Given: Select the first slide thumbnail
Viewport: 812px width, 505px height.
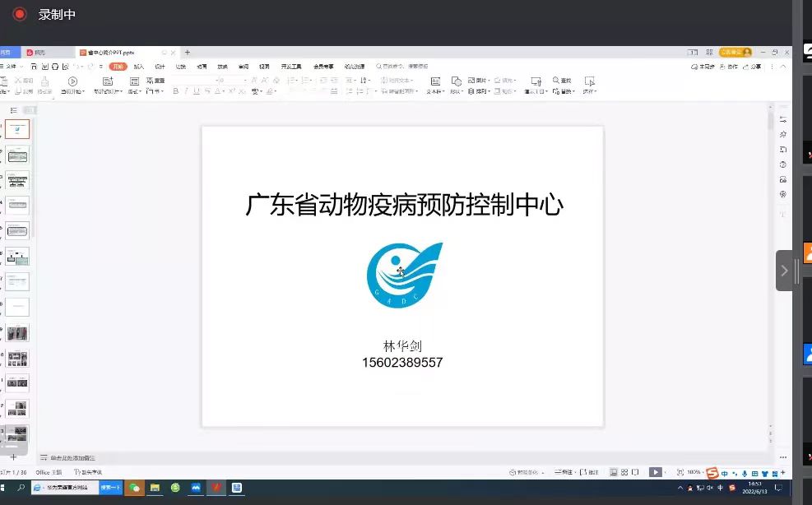Looking at the screenshot, I should [x=17, y=129].
